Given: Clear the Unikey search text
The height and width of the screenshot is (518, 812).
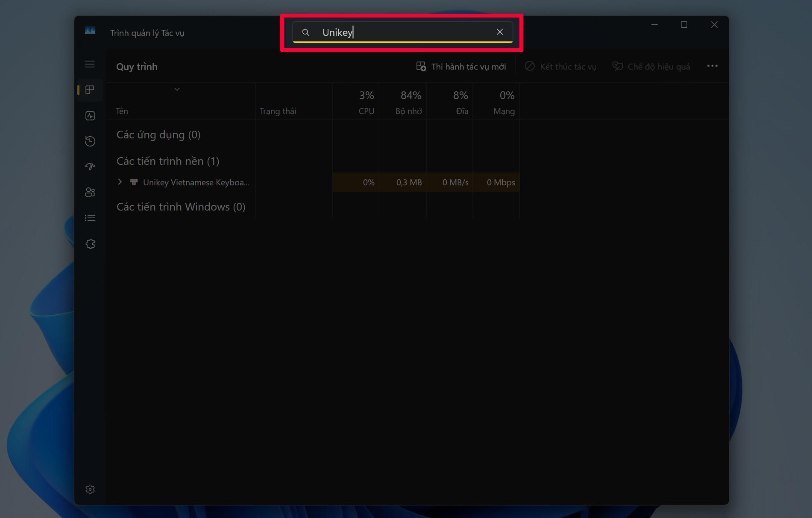Looking at the screenshot, I should click(499, 32).
